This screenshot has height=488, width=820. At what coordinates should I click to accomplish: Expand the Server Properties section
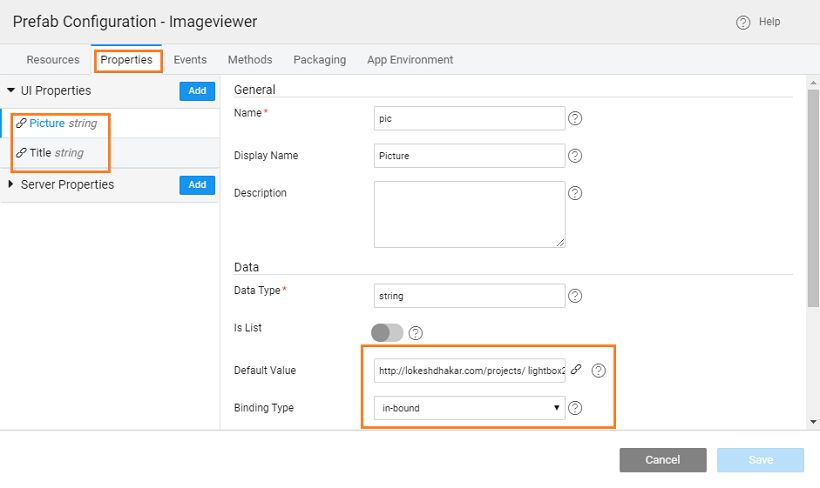tap(11, 185)
